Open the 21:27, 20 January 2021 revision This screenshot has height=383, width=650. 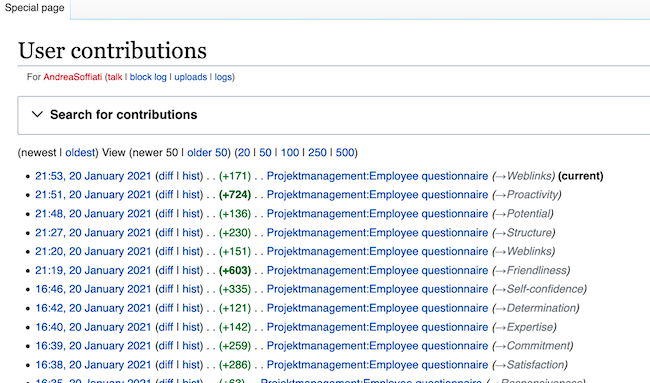point(93,233)
